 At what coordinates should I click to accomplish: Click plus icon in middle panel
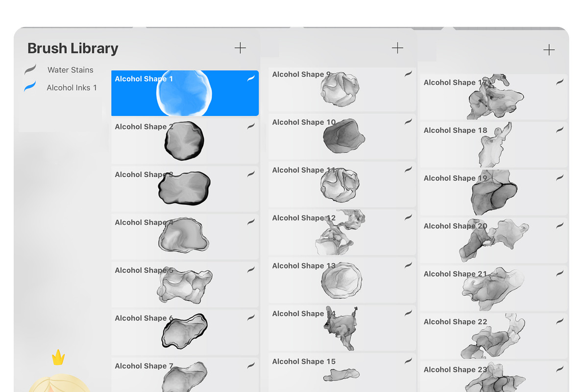click(x=397, y=48)
